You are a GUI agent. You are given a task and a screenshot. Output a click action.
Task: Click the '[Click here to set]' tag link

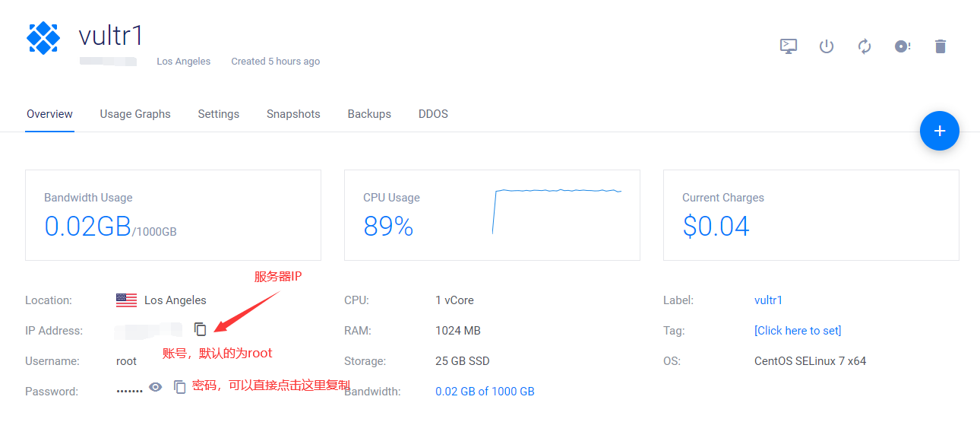tap(798, 331)
